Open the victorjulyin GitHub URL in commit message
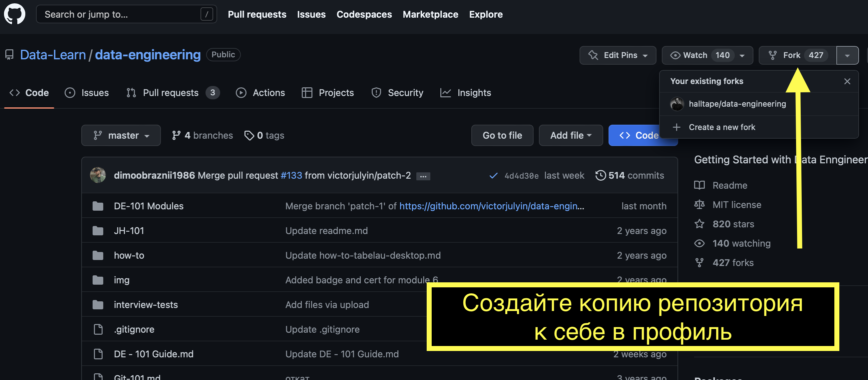The image size is (868, 380). [492, 206]
